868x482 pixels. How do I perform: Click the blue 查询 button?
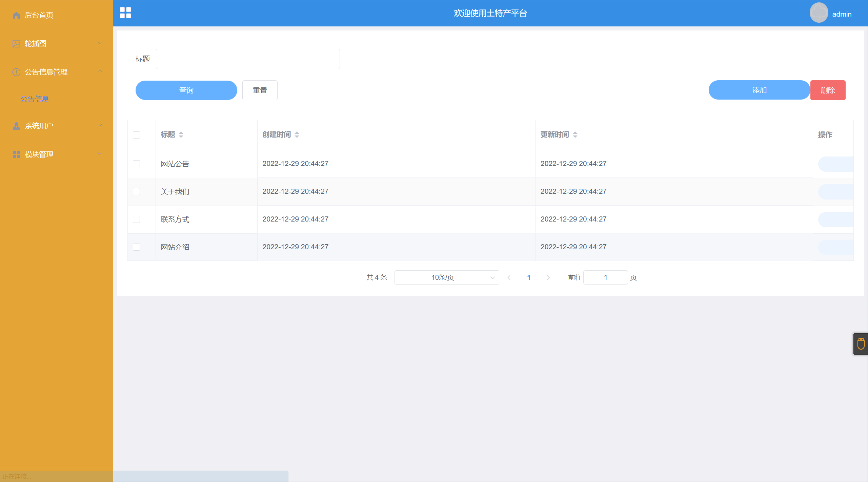186,90
